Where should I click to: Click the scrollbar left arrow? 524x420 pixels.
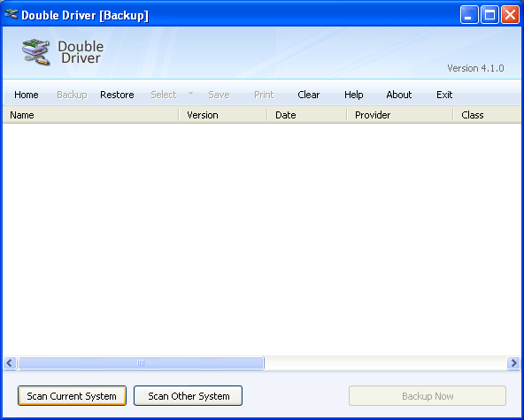[x=10, y=363]
